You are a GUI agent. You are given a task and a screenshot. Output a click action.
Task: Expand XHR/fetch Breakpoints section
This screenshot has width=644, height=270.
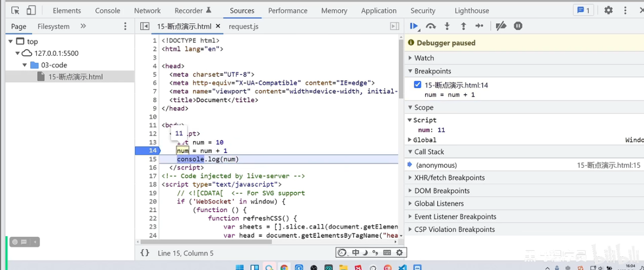(524, 178)
